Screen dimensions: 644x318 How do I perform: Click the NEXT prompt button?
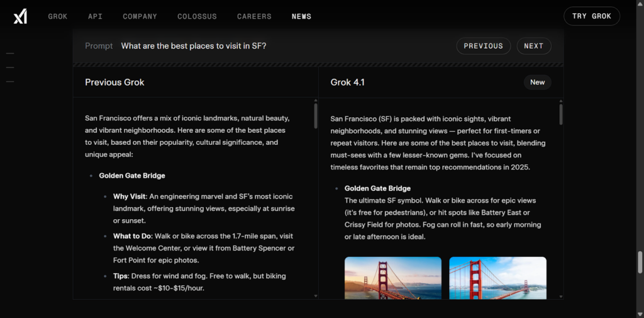tap(533, 46)
